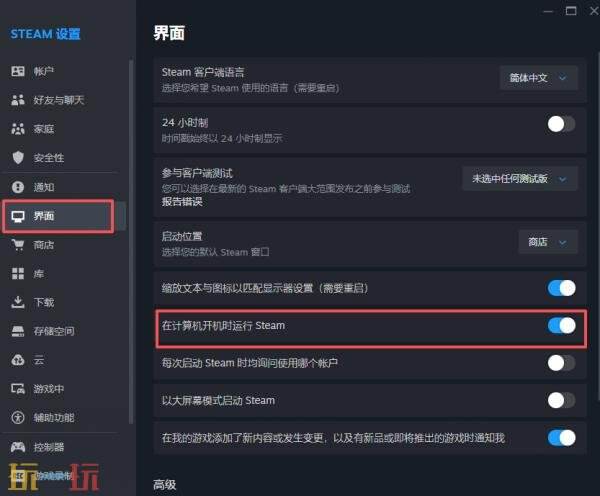Click the 高级 section heading
The width and height of the screenshot is (600, 496).
165,485
